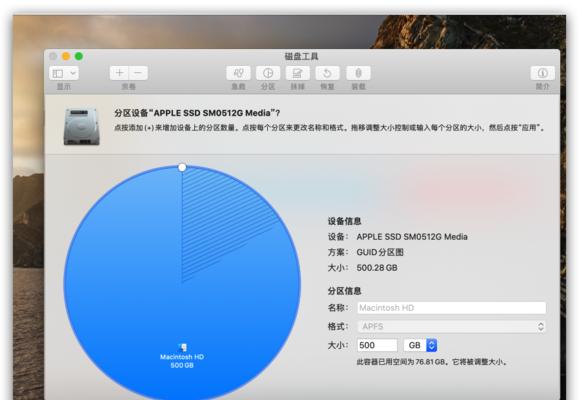Remove a volume with the minus button
579x400 pixels.
point(138,73)
